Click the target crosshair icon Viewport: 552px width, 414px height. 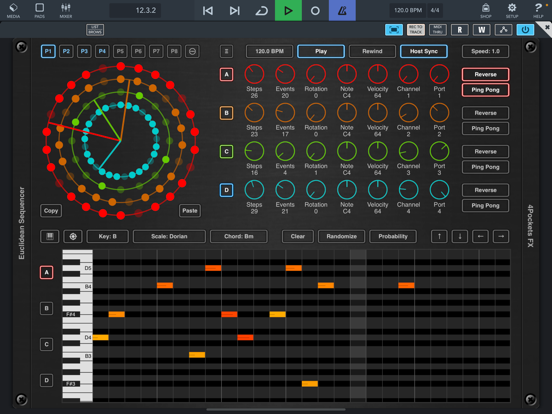pos(73,236)
